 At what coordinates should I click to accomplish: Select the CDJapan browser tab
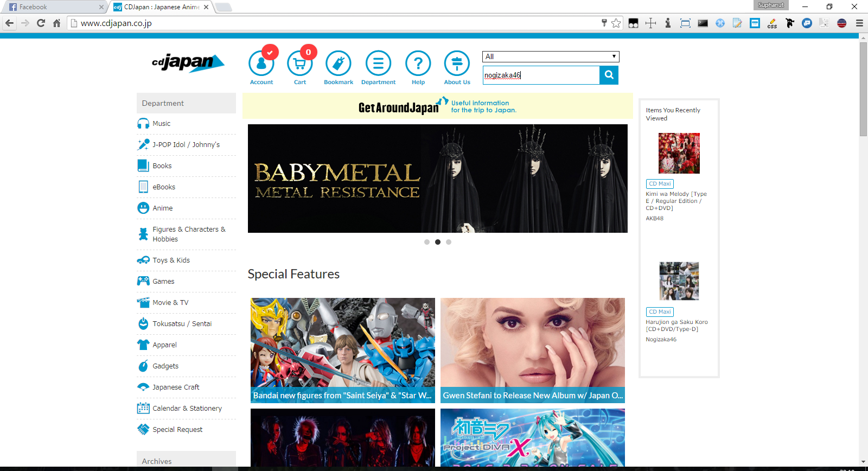pyautogui.click(x=162, y=7)
